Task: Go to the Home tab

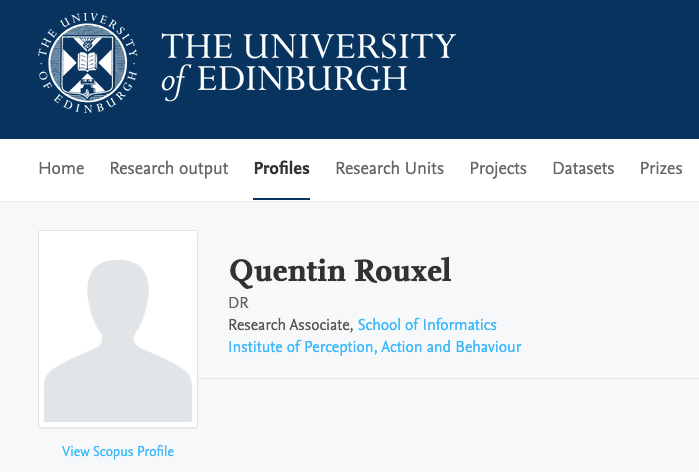Action: coord(61,168)
